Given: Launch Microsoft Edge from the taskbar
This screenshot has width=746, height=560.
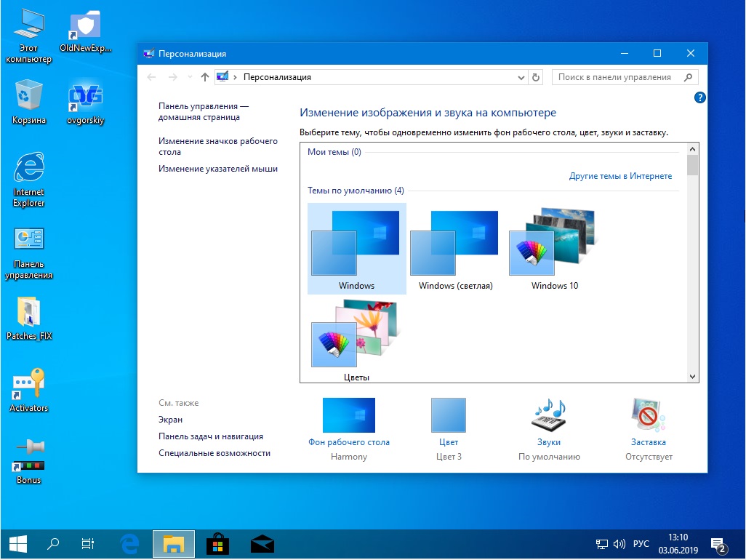Looking at the screenshot, I should [x=130, y=543].
